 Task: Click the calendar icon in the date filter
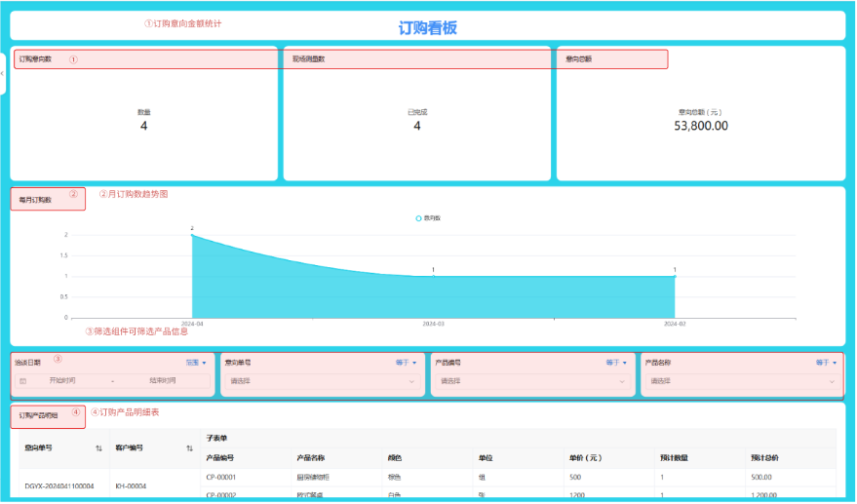(x=23, y=381)
